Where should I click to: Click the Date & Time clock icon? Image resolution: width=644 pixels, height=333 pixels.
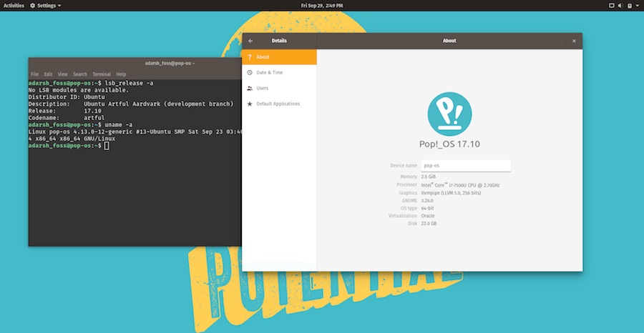249,73
